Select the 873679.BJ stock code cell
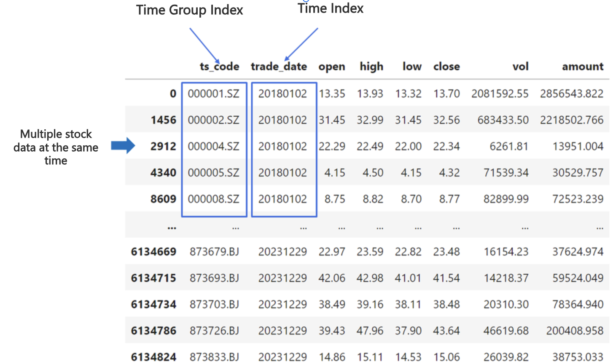The image size is (613, 364). [x=214, y=252]
